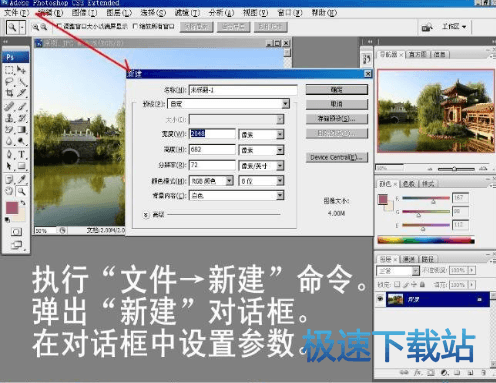Click the OK button in New dialog
Screen dimensions: 496x383
337,89
